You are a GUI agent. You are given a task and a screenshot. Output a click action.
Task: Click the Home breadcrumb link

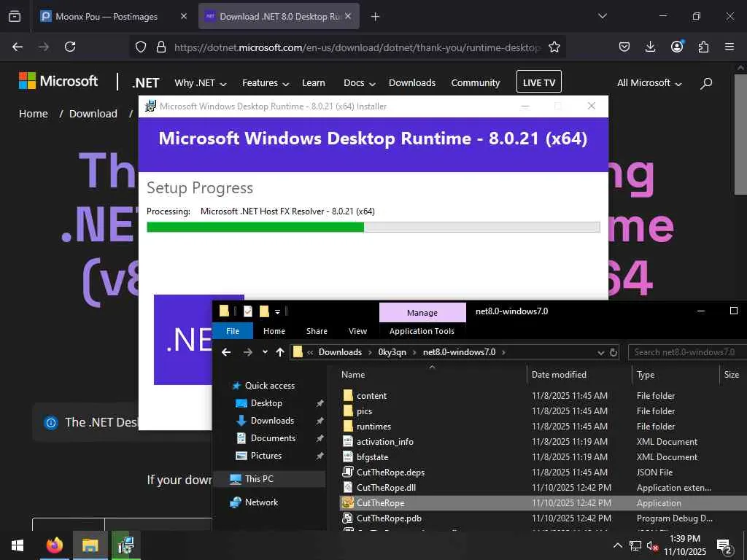(34, 114)
